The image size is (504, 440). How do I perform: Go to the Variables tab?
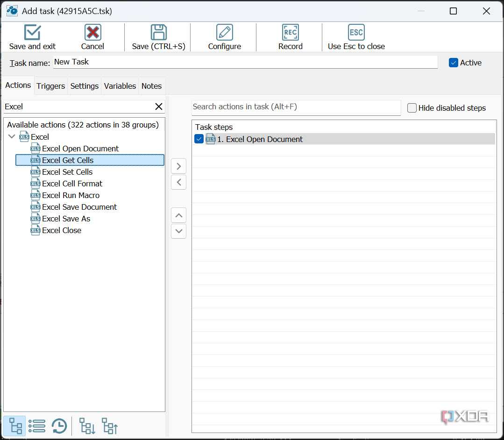tap(120, 86)
